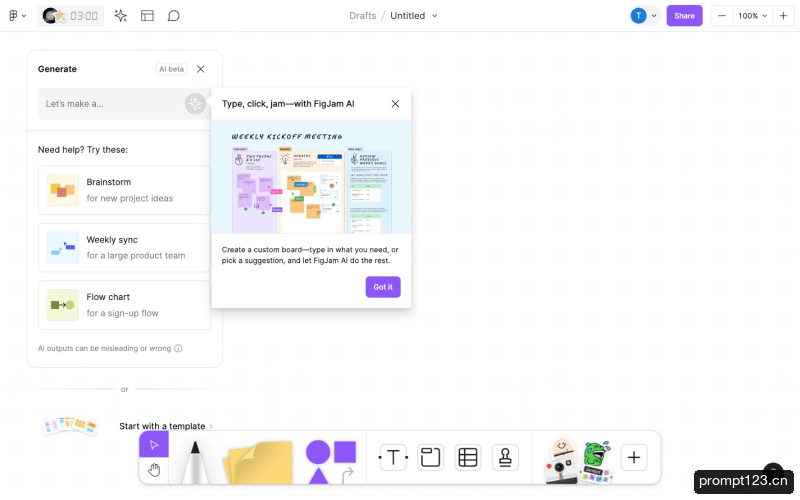Open the FigJam main menu
800x500 pixels.
pos(17,16)
